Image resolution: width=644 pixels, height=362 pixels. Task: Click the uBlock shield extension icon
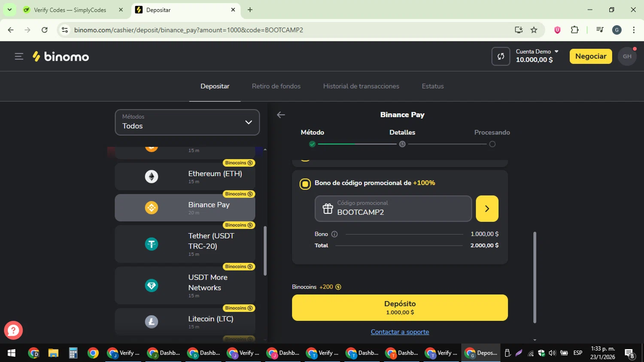click(557, 30)
